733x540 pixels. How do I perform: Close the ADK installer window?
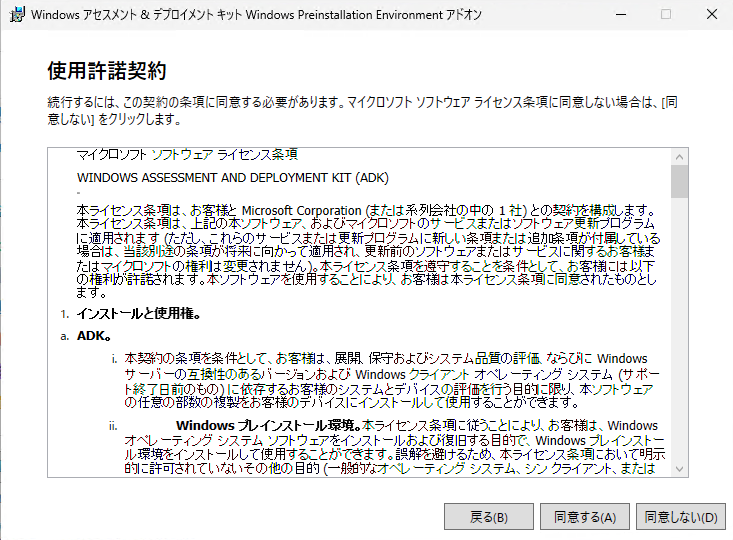point(711,14)
